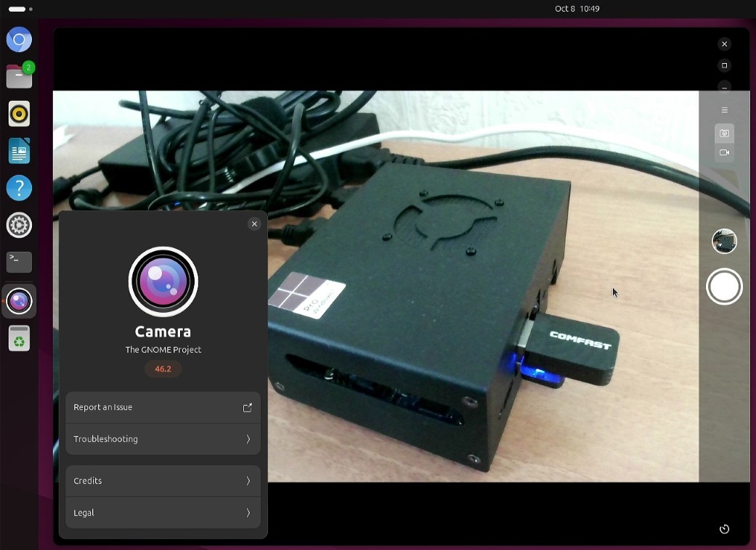Open LibreOffice Writer from the dock
The image size is (756, 550).
point(20,152)
